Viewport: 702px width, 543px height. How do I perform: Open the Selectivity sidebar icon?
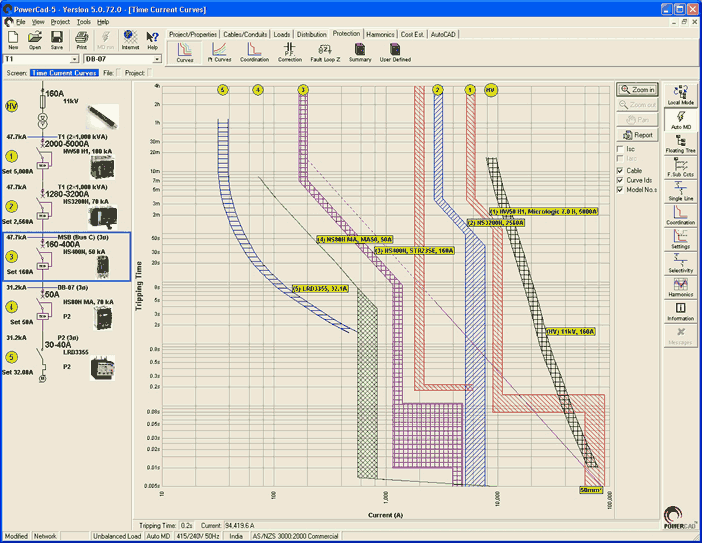(x=681, y=263)
